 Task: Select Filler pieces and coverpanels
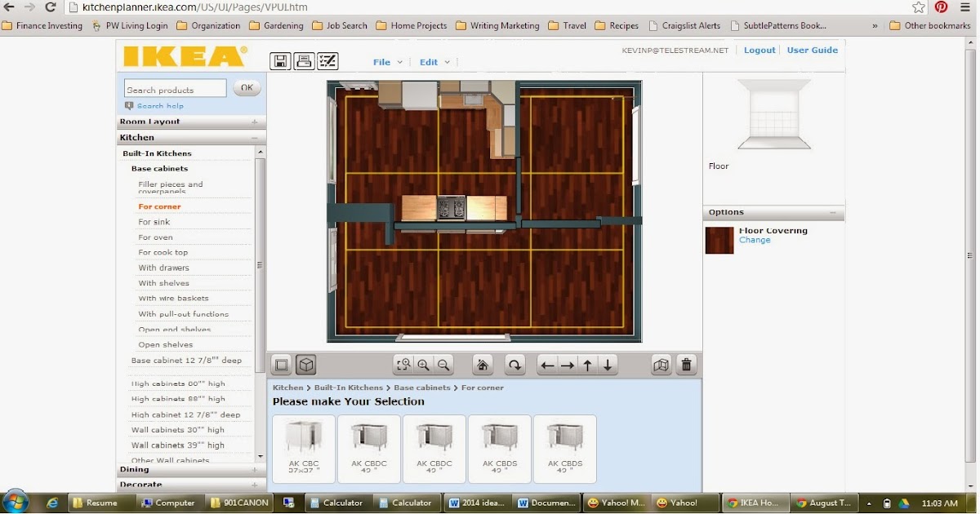point(171,188)
